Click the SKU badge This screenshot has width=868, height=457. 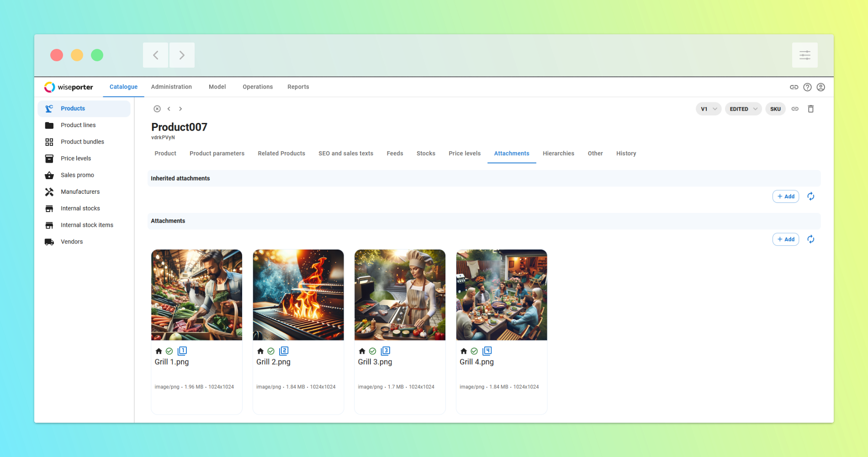(x=775, y=109)
